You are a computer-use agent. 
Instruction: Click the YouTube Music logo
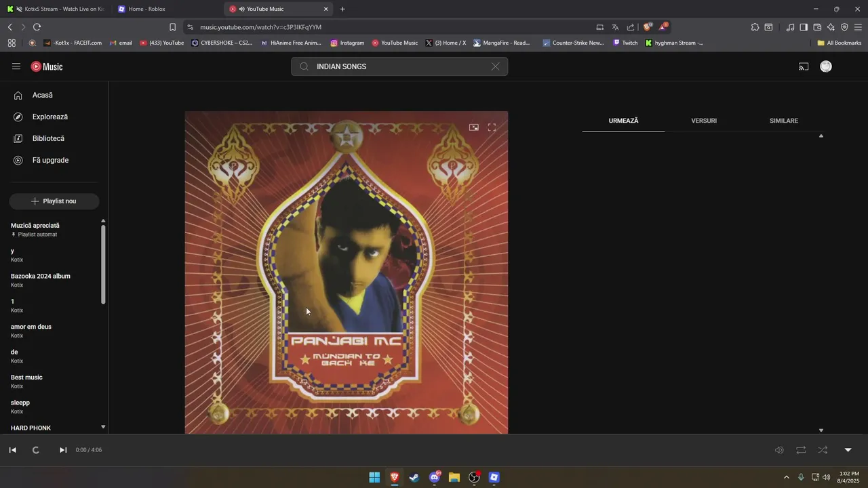tap(47, 66)
